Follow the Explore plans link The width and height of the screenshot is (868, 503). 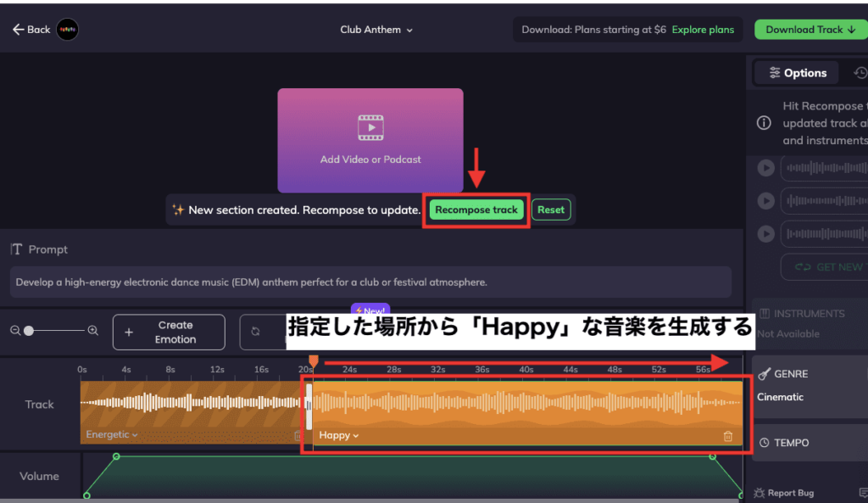point(703,30)
